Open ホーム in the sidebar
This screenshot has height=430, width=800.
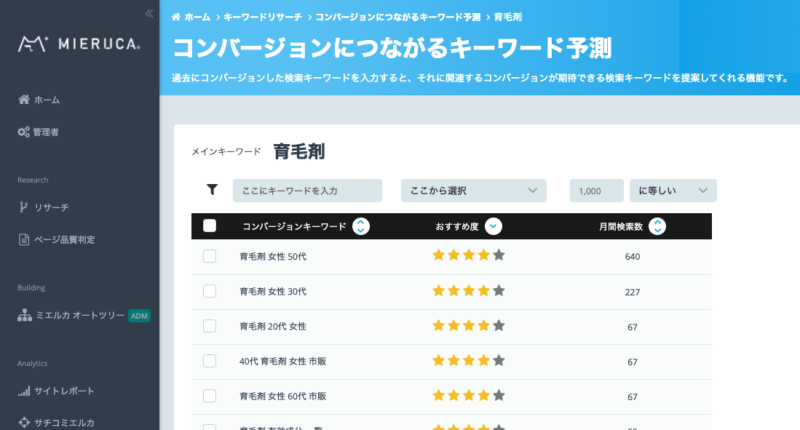pos(47,100)
